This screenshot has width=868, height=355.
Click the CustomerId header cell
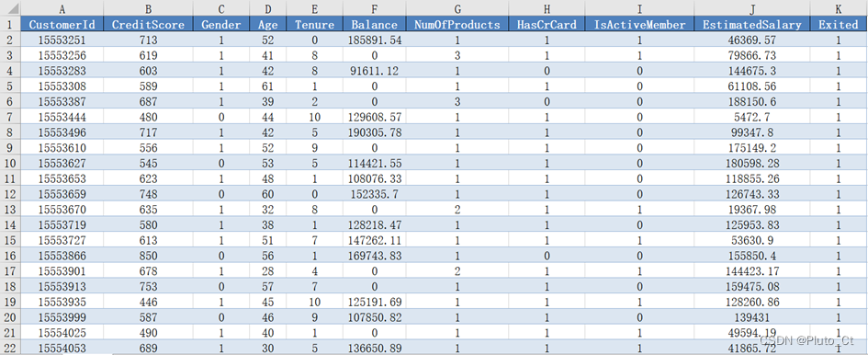point(62,25)
